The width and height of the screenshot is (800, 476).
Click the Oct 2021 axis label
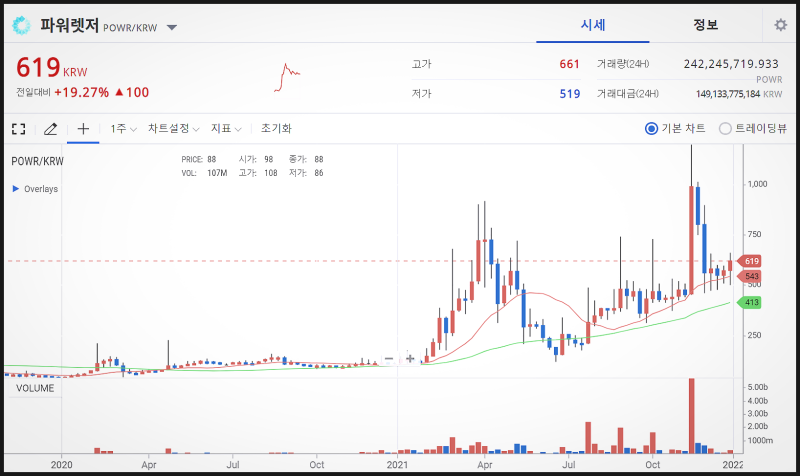click(653, 465)
